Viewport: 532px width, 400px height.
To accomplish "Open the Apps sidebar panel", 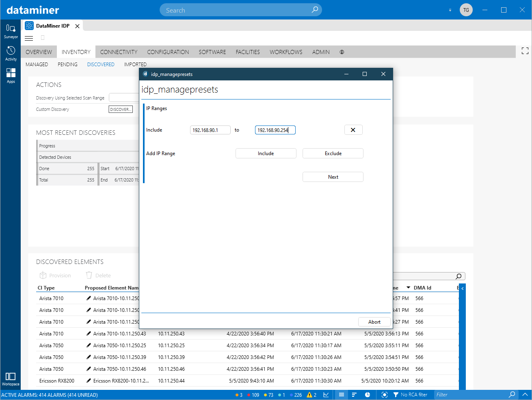I will 11,76.
